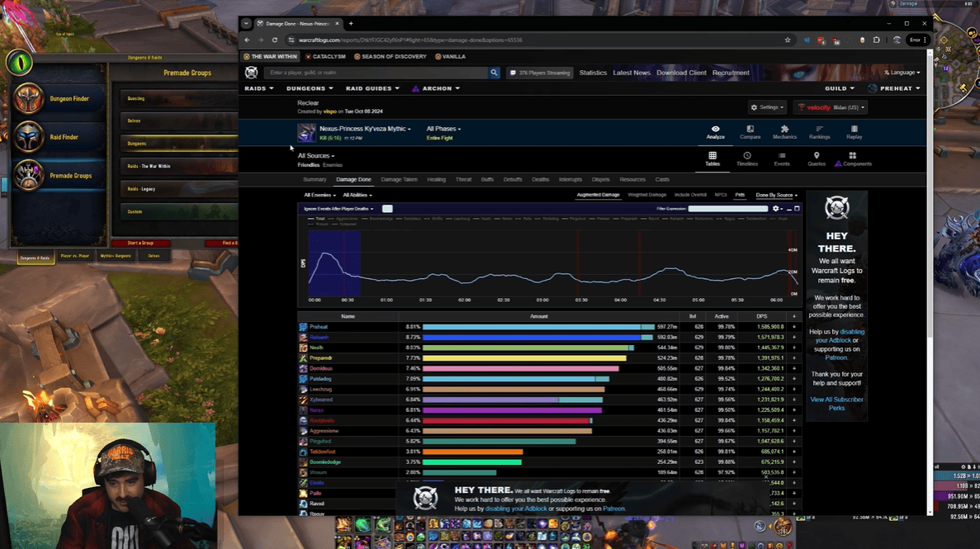The image size is (980, 549).
Task: Switch to the Timelines clock icon
Action: click(x=746, y=156)
